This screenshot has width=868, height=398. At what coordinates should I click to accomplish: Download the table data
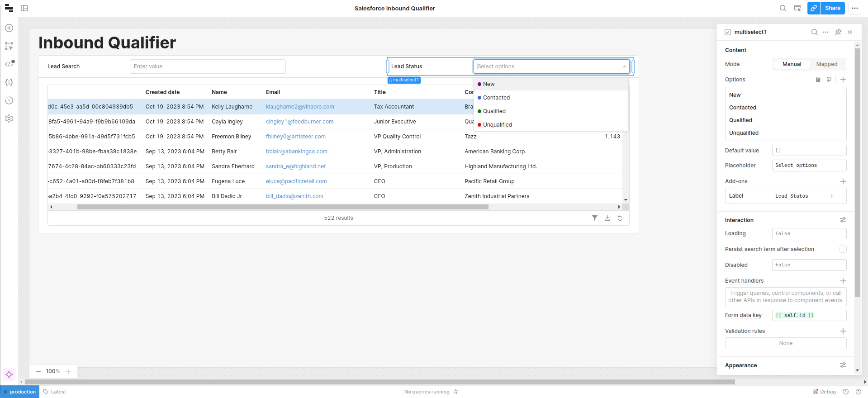point(607,218)
